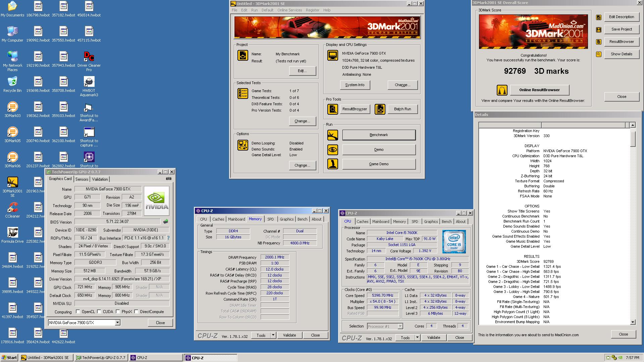Launch 3DMark2001 SE desktop icon
This screenshot has height=362, width=644.
click(x=12, y=187)
